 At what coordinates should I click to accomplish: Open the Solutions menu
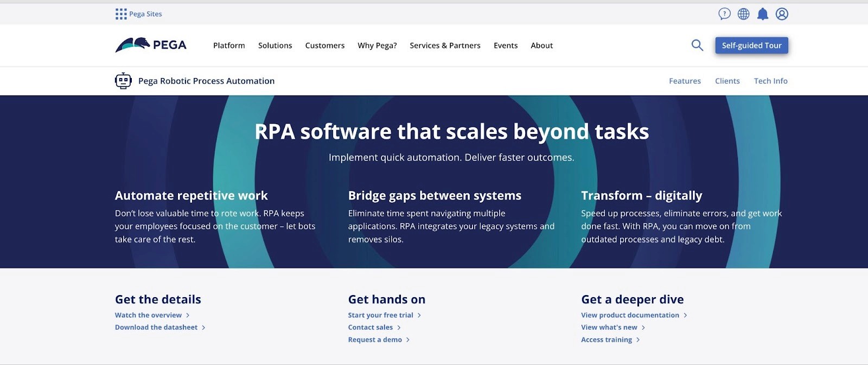click(x=275, y=46)
